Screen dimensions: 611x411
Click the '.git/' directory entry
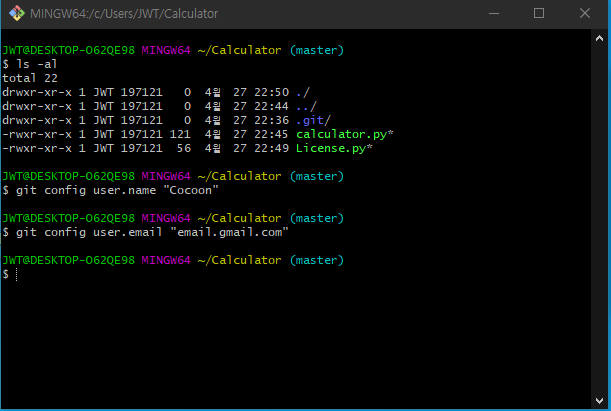click(x=313, y=120)
